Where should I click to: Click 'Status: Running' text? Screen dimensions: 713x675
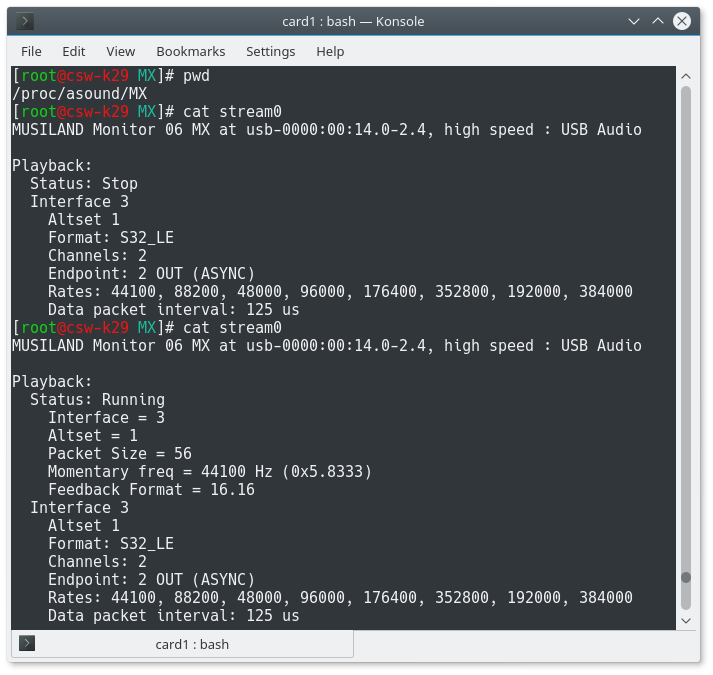pos(97,399)
